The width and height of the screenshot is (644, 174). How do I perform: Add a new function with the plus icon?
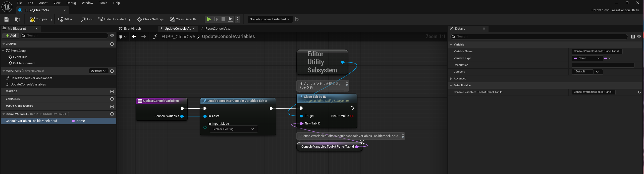click(112, 71)
